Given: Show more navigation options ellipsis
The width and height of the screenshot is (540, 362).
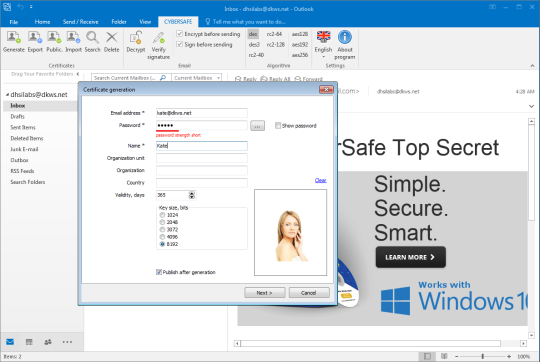Looking at the screenshot, I should 67,342.
